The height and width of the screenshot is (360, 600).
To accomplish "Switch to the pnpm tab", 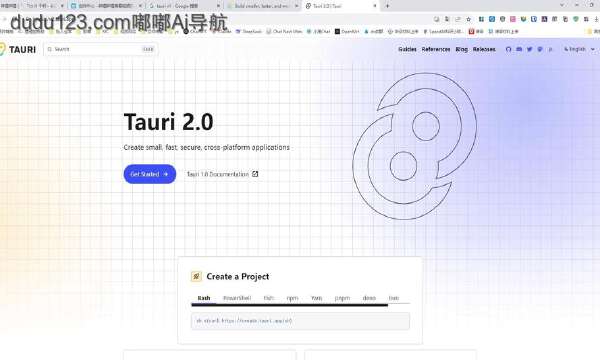I will point(342,298).
